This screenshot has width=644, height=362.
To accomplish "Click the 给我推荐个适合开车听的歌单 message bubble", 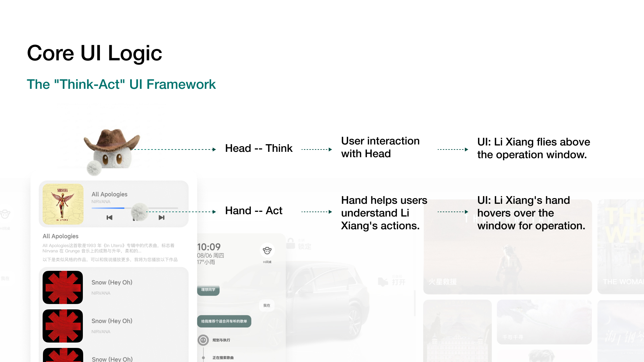I will [x=224, y=321].
